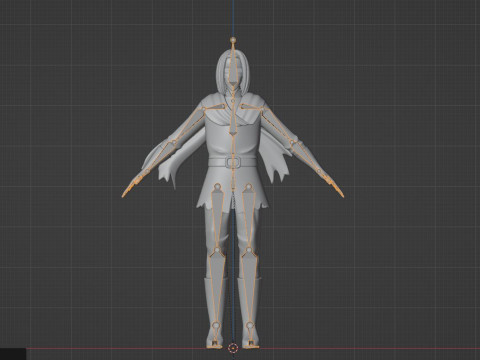Click the 3D cursor between the feet
Viewport: 480px width, 360px height.
click(x=233, y=348)
